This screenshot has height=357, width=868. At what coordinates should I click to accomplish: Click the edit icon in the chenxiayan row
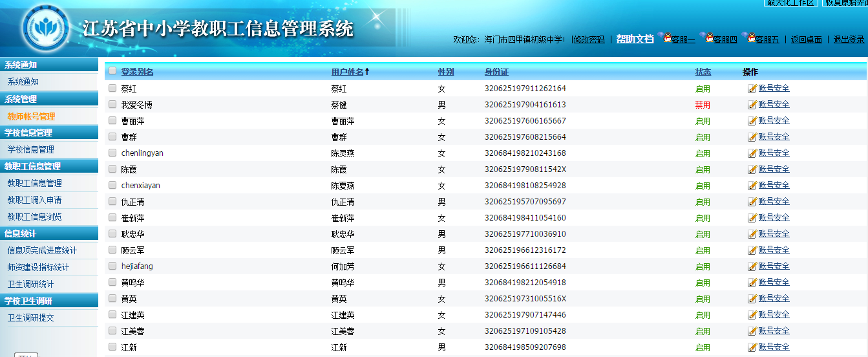tap(752, 186)
